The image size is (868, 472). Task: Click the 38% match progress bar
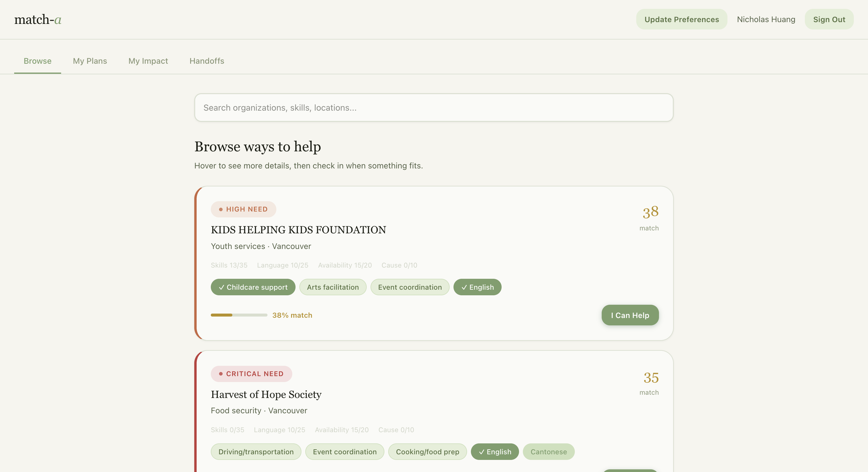pyautogui.click(x=239, y=315)
